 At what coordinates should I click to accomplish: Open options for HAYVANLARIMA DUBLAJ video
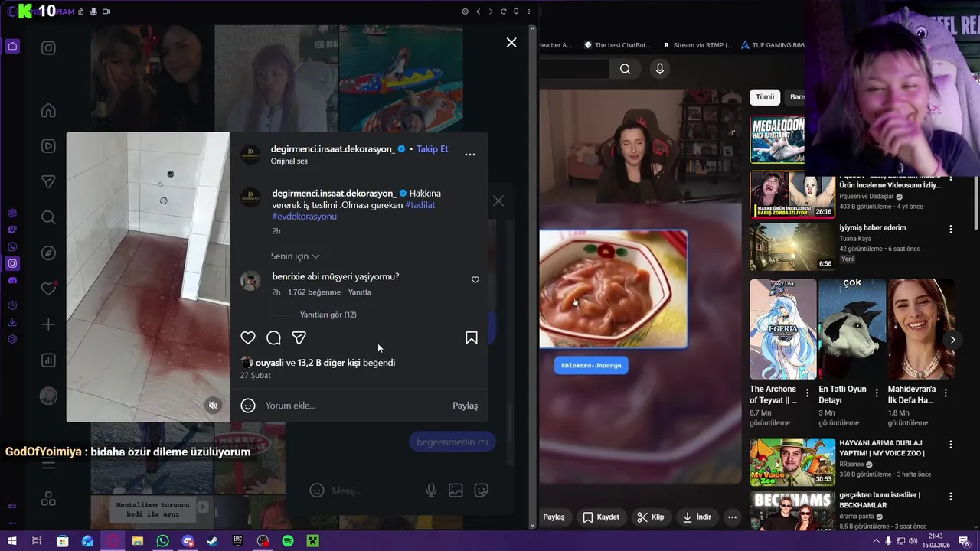point(951,444)
